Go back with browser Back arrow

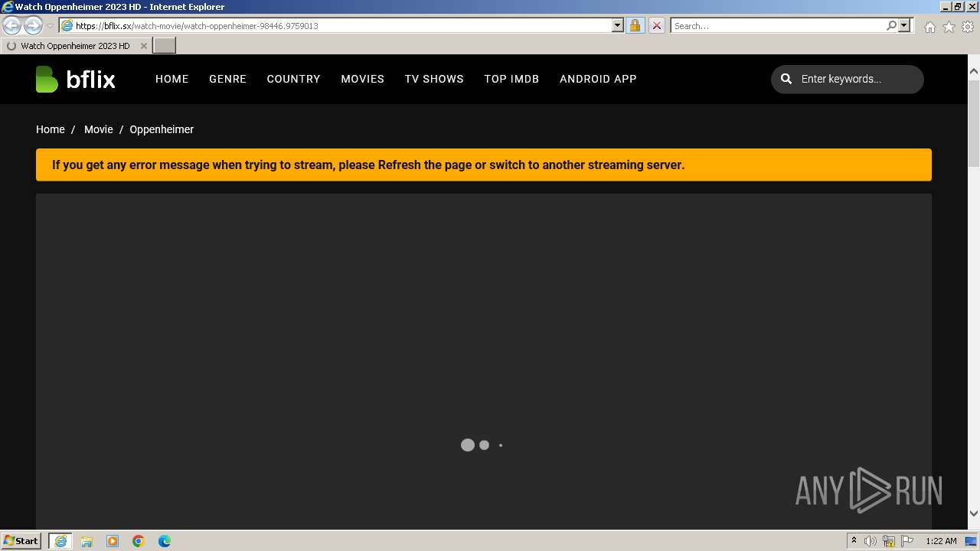(x=12, y=25)
